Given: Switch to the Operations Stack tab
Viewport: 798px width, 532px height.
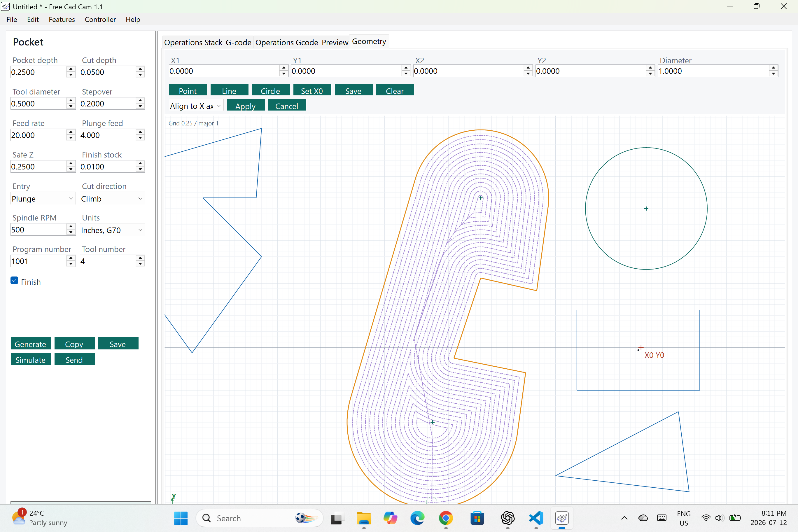Looking at the screenshot, I should point(193,42).
